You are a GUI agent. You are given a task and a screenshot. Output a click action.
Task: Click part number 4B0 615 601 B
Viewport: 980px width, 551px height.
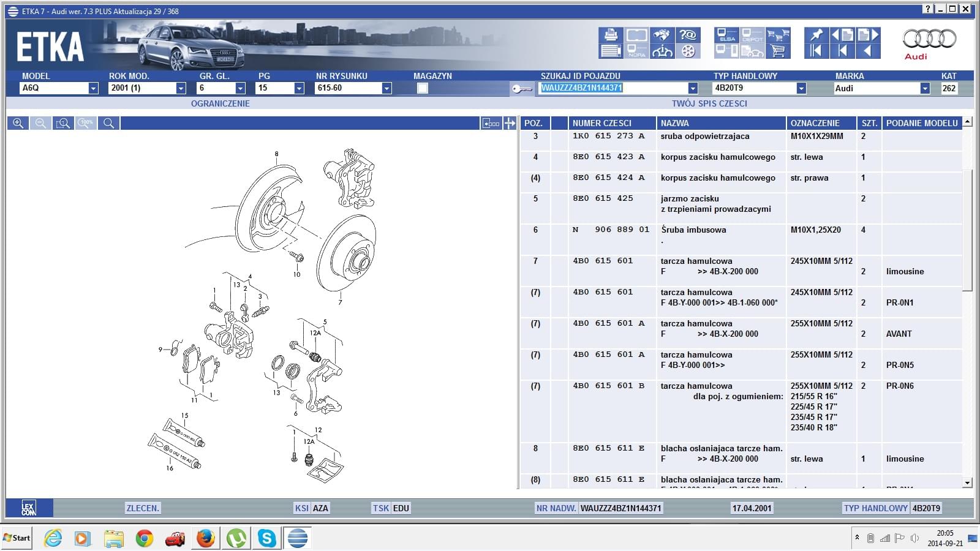point(609,386)
